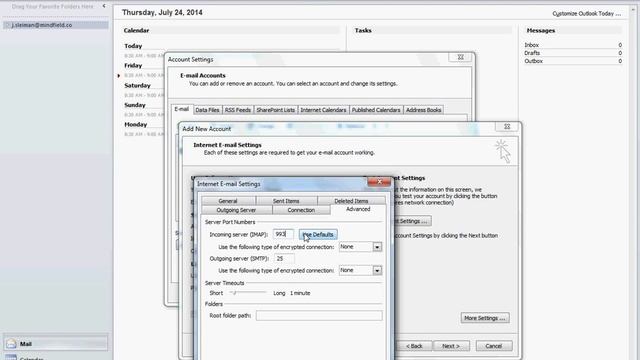Screen dimensions: 640x360
Task: Open Inbox in the Messages list
Action: tap(531, 45)
